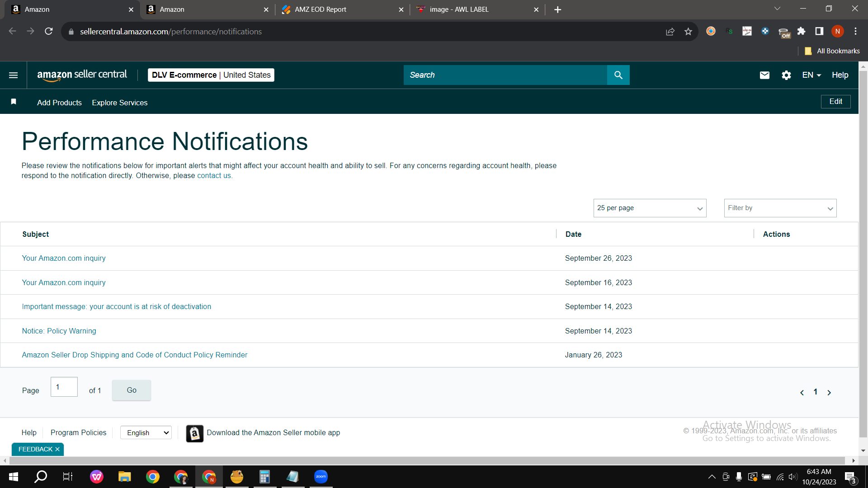This screenshot has width=868, height=488.
Task: Switch to the AMZ EOD Report tab
Action: coord(342,9)
